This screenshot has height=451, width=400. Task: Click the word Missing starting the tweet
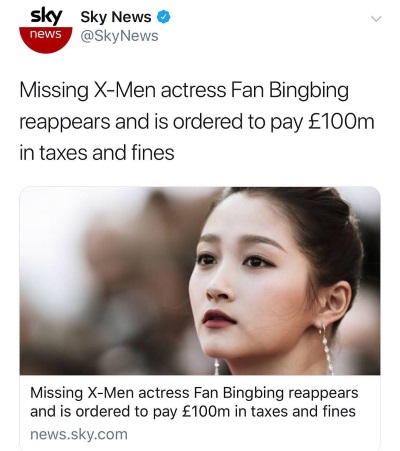click(54, 91)
